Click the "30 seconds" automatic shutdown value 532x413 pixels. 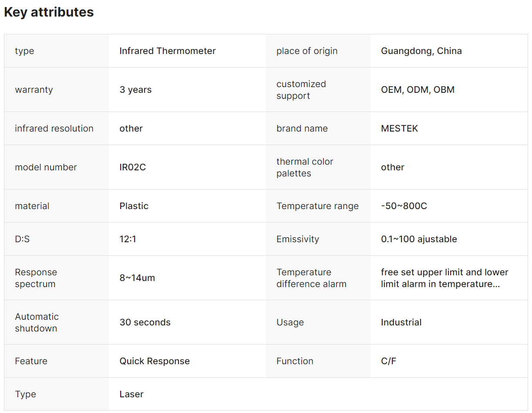[x=145, y=322]
